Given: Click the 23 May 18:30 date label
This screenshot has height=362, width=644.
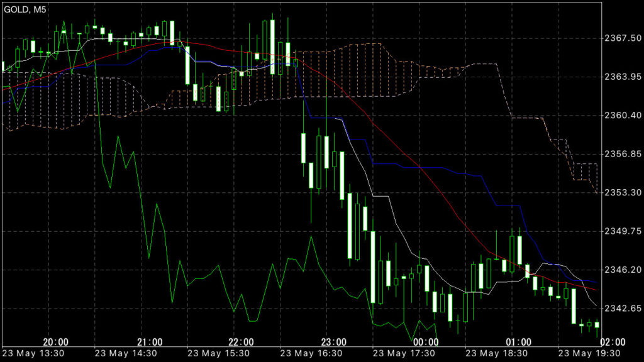Looking at the screenshot, I should click(497, 353).
